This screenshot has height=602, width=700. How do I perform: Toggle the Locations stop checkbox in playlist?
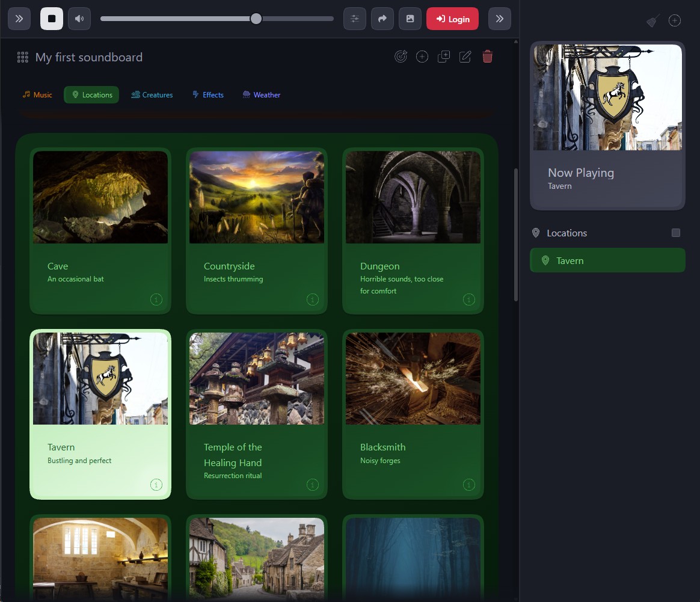(676, 233)
